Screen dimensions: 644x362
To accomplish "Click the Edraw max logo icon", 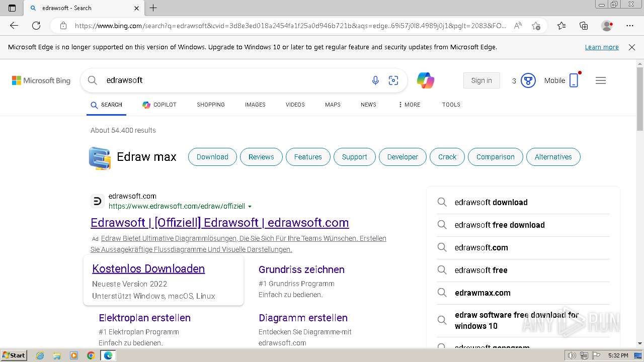I will point(100,158).
